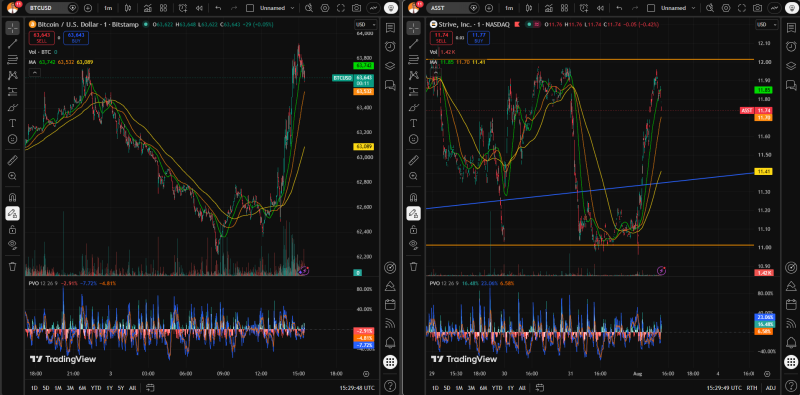Select the trend line tool in BTCUSD chart
Image resolution: width=800 pixels, height=395 pixels.
[12, 44]
